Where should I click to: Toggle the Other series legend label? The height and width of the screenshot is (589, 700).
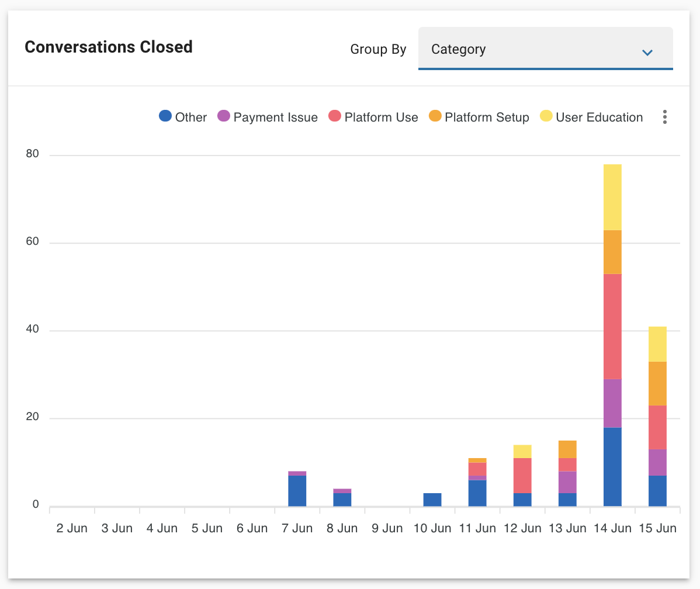tap(191, 117)
